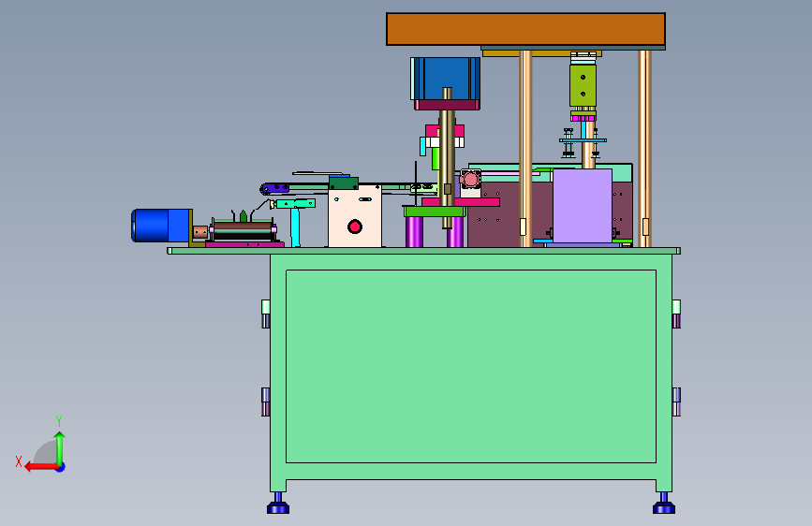The image size is (812, 526).
Task: Select the left magenta cylinder leg
Action: (x=414, y=231)
